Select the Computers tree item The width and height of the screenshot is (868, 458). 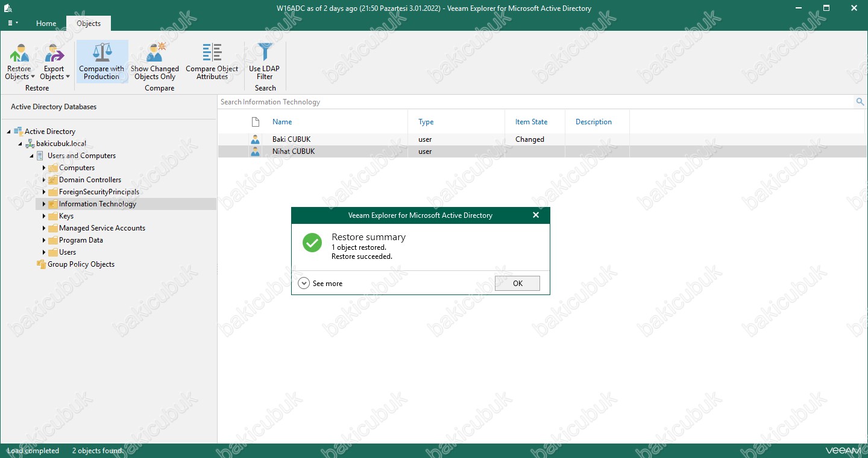77,168
